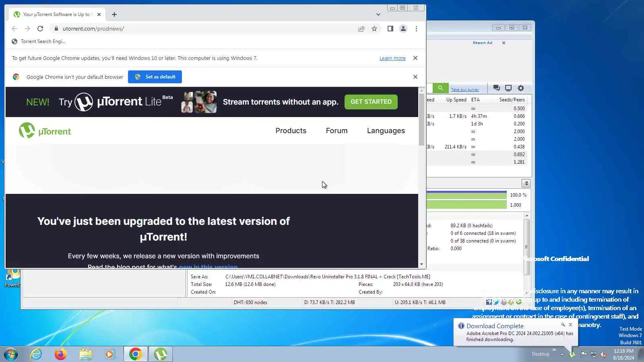
Task: Sort torrents by Up Speed column
Action: click(456, 100)
